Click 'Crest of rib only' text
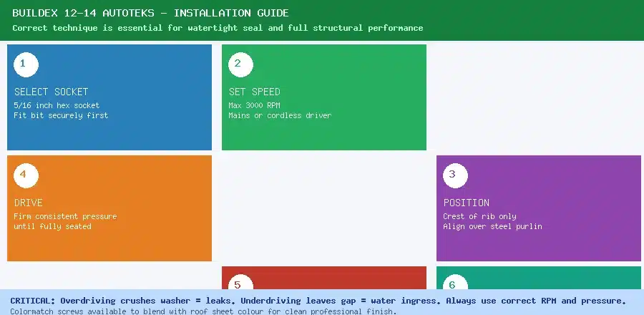 click(479, 216)
